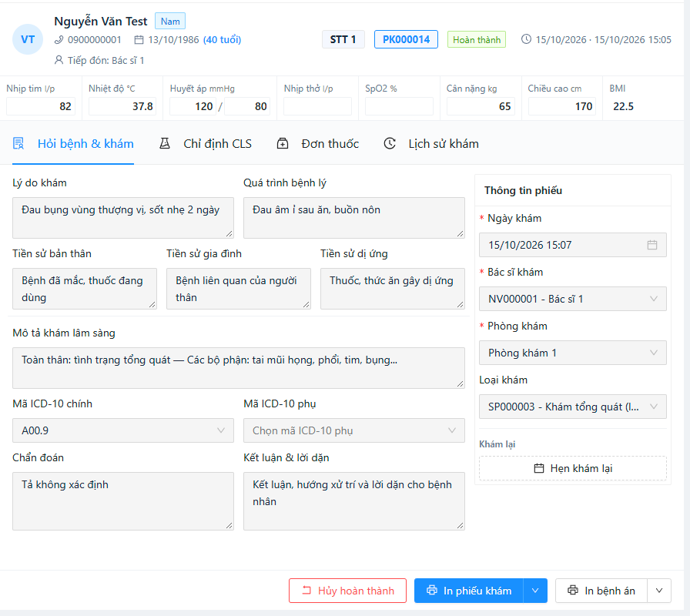Image resolution: width=690 pixels, height=616 pixels.
Task: Edit the Cân nặng 65 field
Action: click(x=481, y=106)
